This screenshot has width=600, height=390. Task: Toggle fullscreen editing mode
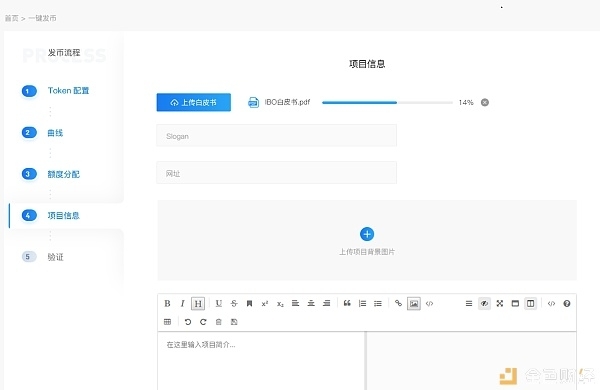coord(500,304)
